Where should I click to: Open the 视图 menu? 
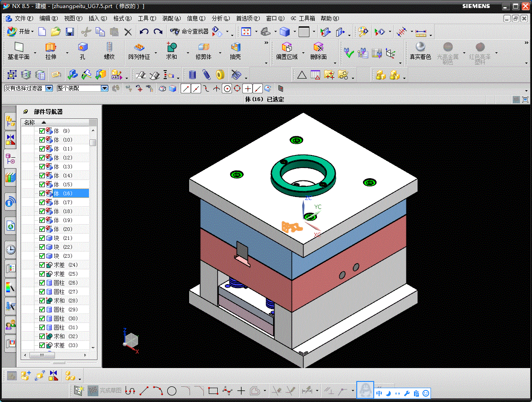click(73, 18)
